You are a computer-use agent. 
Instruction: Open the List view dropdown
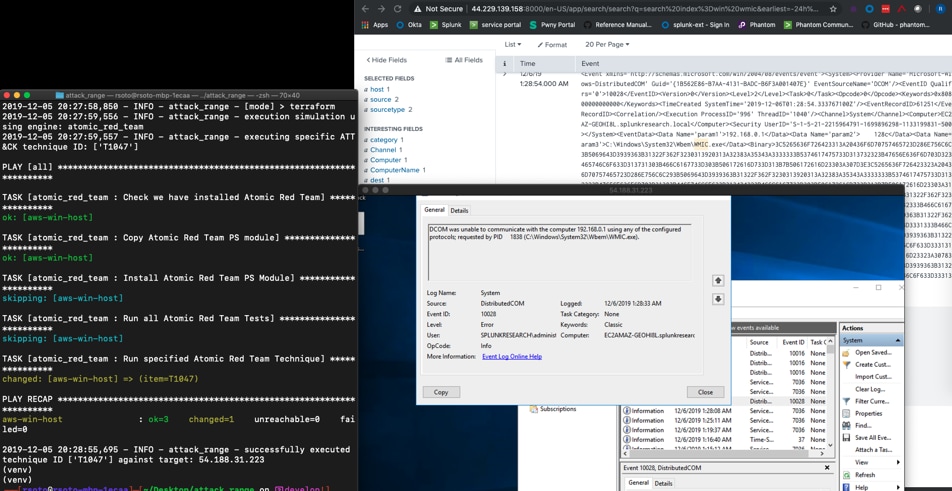tap(513, 44)
